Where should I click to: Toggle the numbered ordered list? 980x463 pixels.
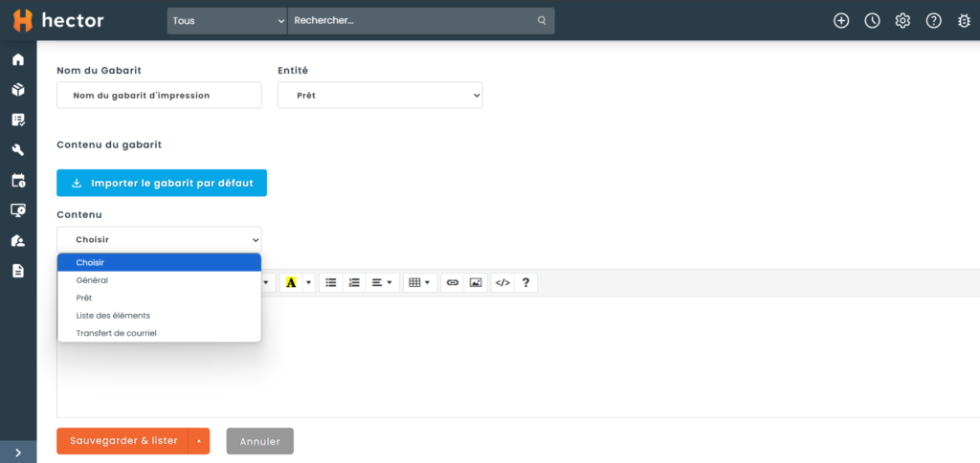coord(354,283)
